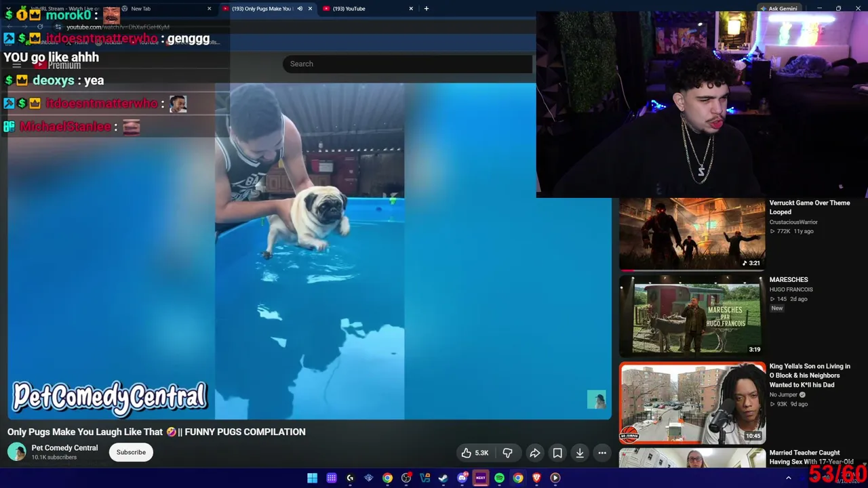Screen dimensions: 868x488
Task: Open the first Chrome icon in taskbar
Action: pyautogui.click(x=387, y=478)
